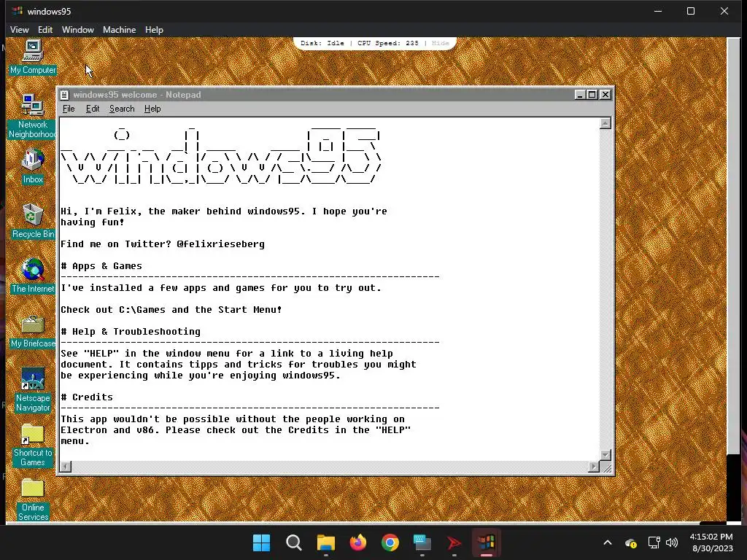The width and height of the screenshot is (747, 560).
Task: Click the Search magnifier on taskbar
Action: [x=293, y=542]
